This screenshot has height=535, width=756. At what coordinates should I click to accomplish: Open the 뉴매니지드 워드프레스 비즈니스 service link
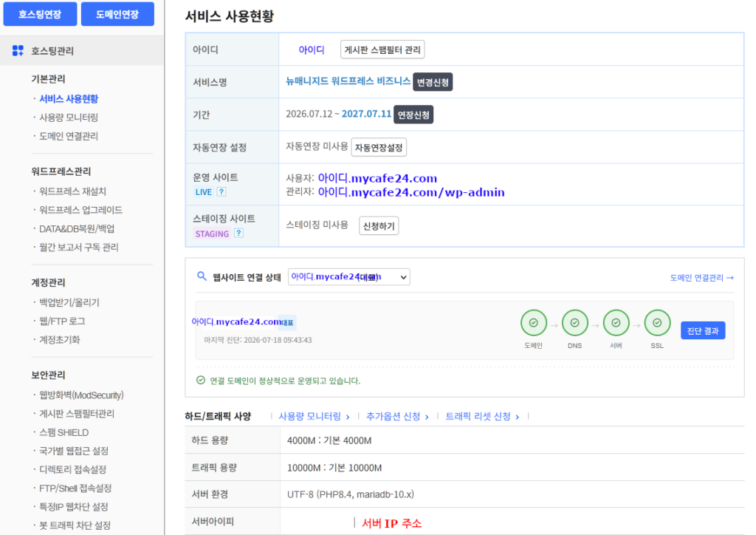pyautogui.click(x=348, y=81)
